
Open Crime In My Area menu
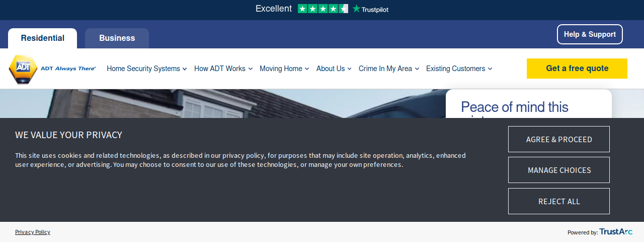pos(385,69)
